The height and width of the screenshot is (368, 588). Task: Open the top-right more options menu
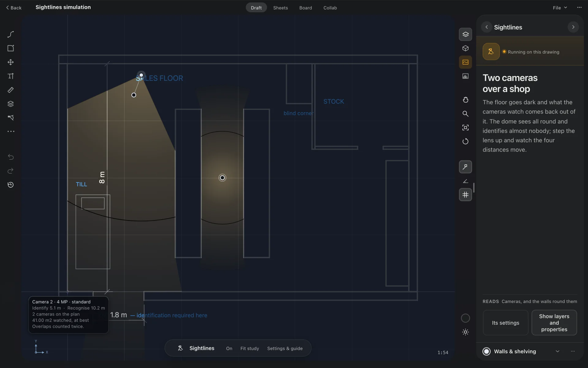[579, 8]
